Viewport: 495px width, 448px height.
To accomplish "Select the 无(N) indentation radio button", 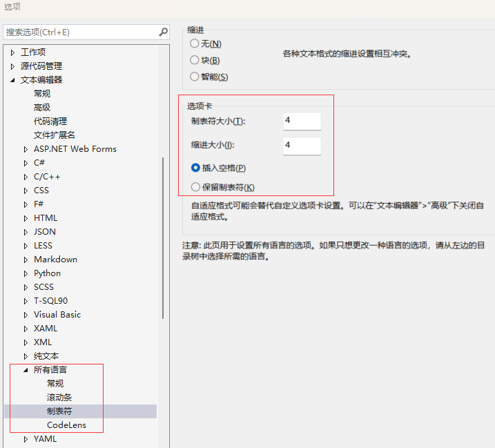I will point(195,43).
